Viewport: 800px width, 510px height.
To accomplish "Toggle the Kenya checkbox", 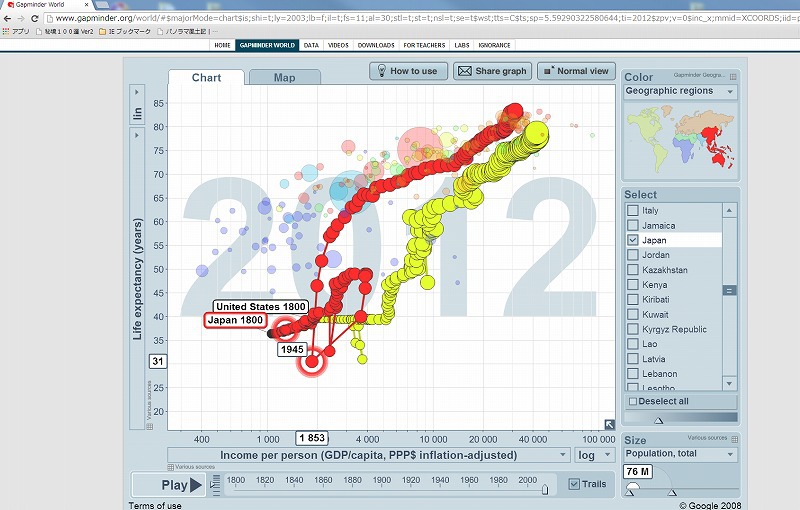I will point(633,284).
